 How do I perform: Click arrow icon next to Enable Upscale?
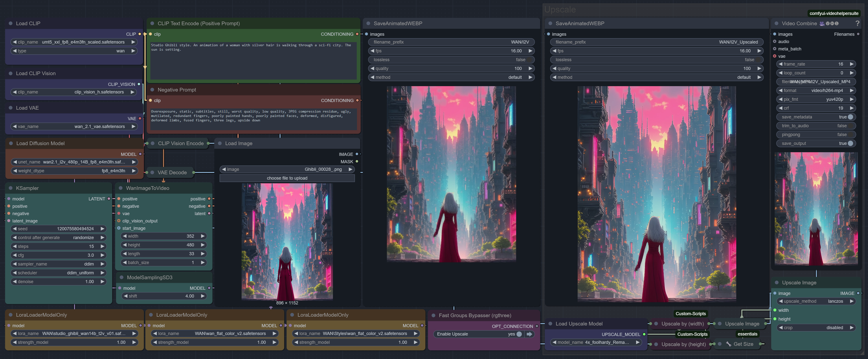click(x=529, y=334)
